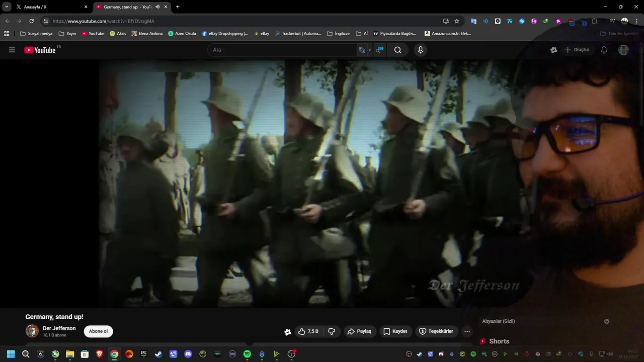Image resolution: width=644 pixels, height=362 pixels.
Task: Open Discord from taskbar
Action: click(188, 354)
